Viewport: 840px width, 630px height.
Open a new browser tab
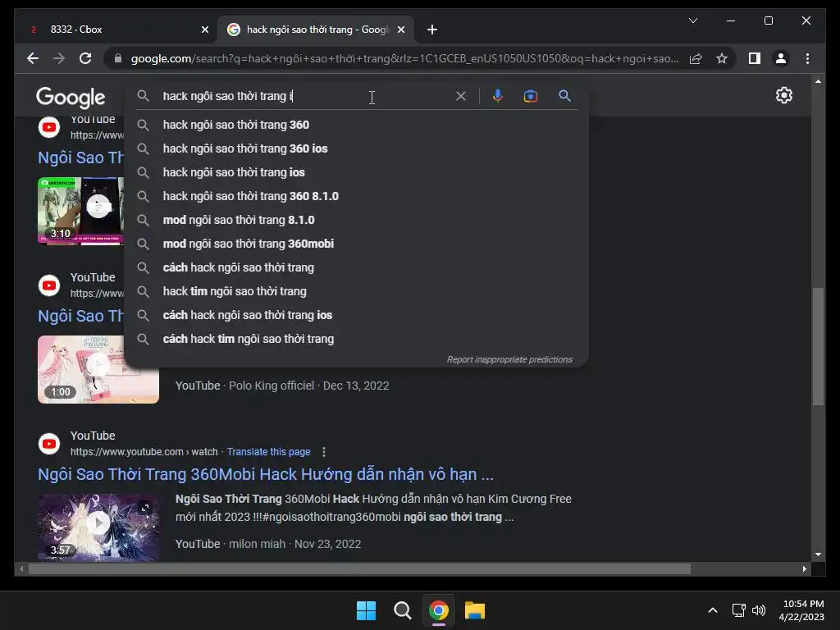pyautogui.click(x=432, y=30)
